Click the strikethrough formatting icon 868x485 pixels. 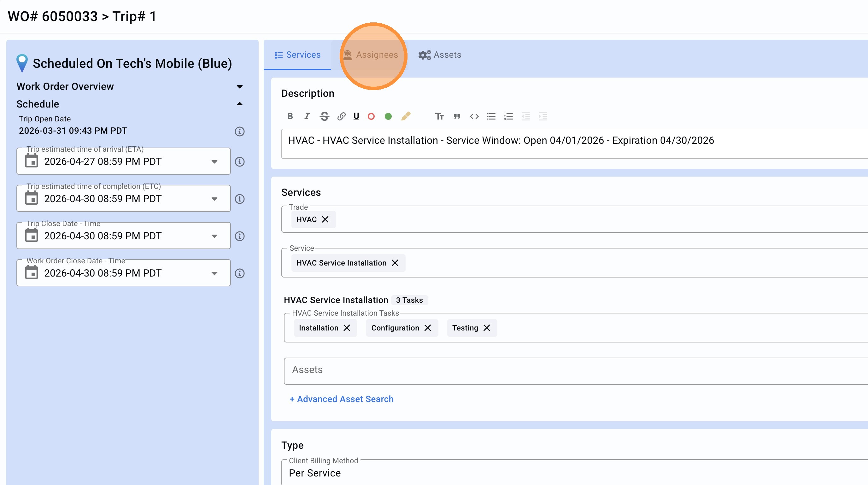pos(324,116)
